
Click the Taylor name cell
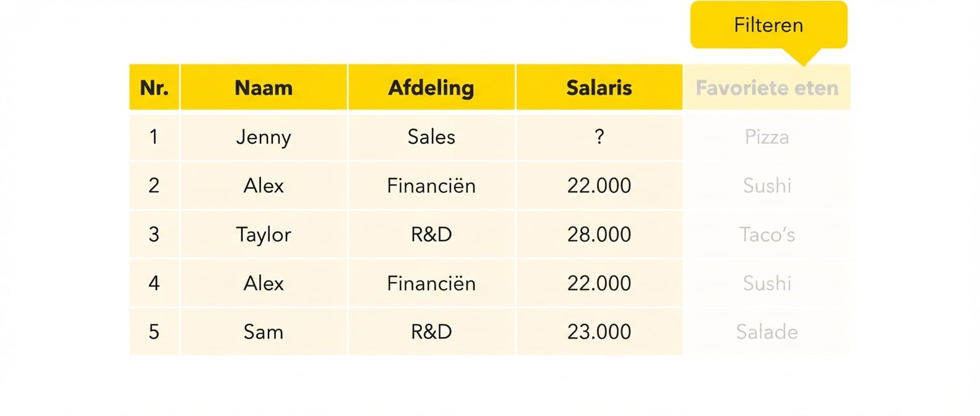(264, 235)
